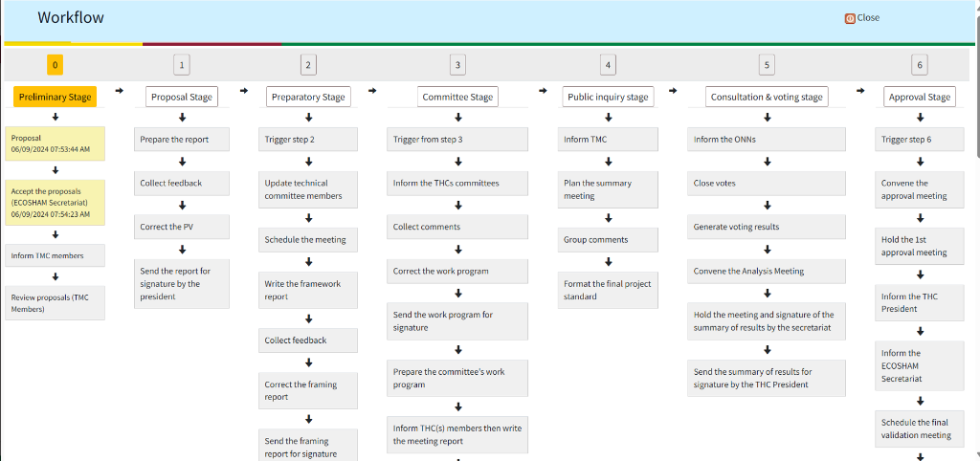Screen dimensions: 980x461
Task: Select step number 1 marker
Action: pyautogui.click(x=182, y=65)
